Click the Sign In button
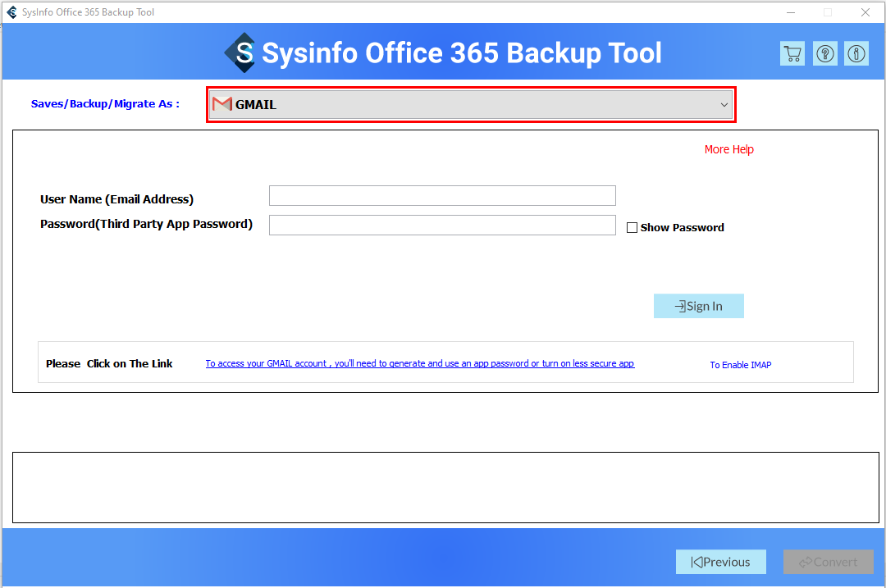This screenshot has height=588, width=886. click(x=698, y=306)
